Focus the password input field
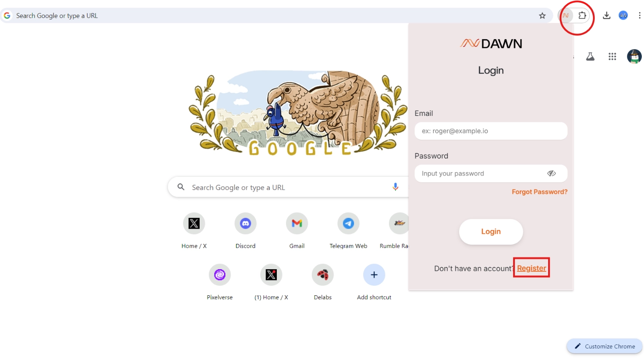This screenshot has width=644, height=358. pos(491,173)
